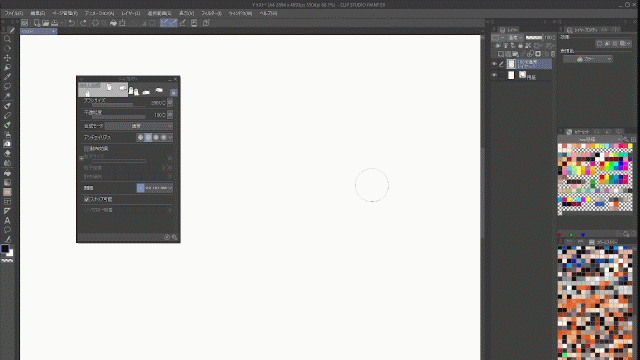
Task: Select the Eraser tool in left toolbar
Action: point(7,153)
